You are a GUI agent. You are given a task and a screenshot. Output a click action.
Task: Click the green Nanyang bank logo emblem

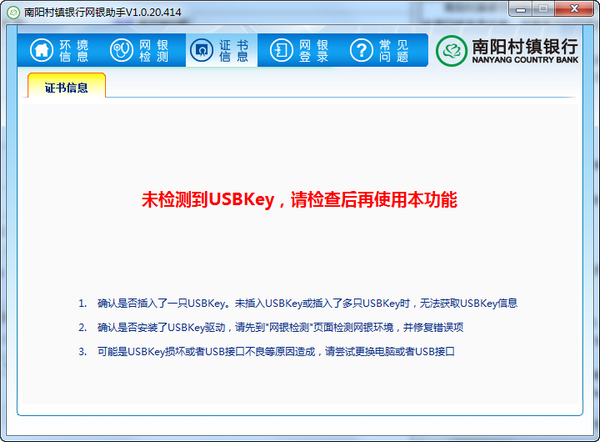point(454,50)
